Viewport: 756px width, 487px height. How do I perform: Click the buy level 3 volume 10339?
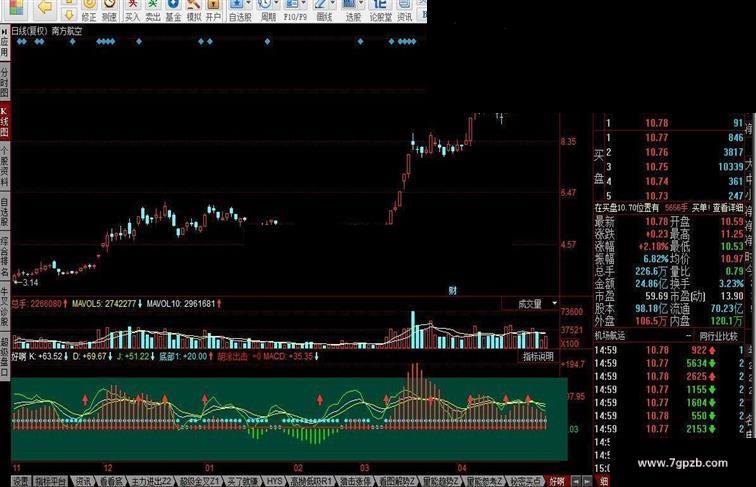pyautogui.click(x=731, y=167)
